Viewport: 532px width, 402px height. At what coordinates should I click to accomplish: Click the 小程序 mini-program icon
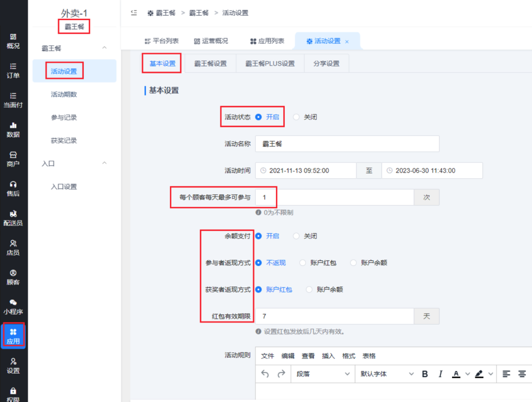point(13,302)
